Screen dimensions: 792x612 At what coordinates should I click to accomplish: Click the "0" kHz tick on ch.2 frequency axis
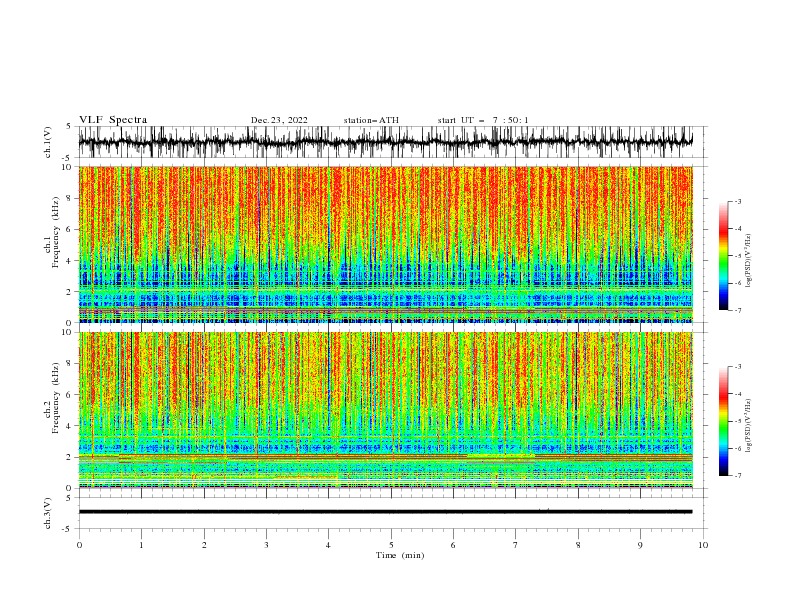70,488
